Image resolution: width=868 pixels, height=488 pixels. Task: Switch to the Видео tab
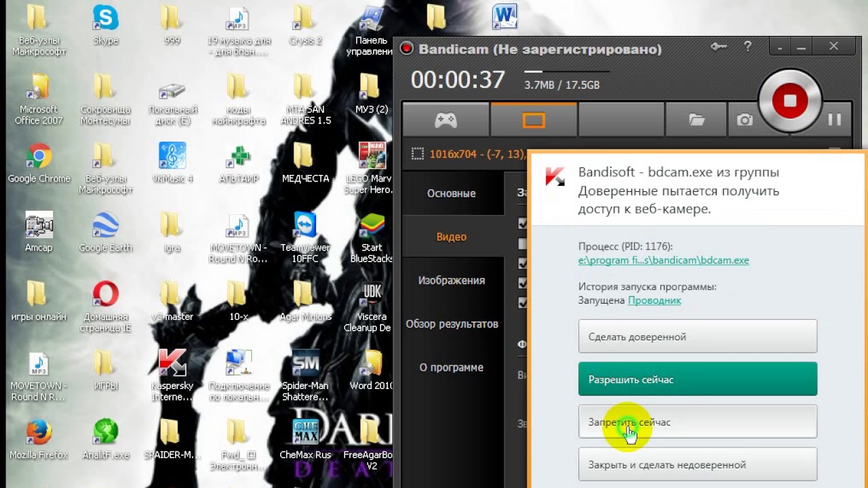click(452, 237)
